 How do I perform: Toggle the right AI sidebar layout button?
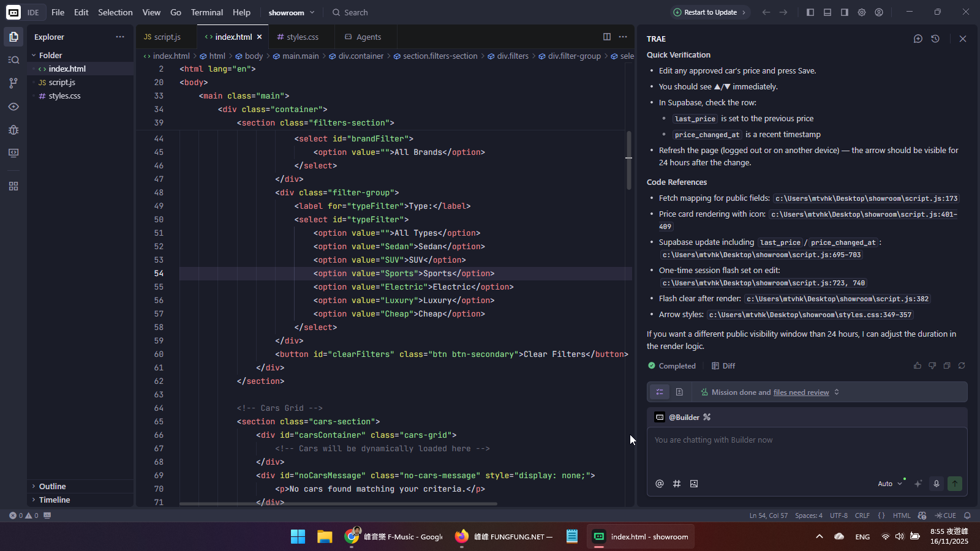point(845,12)
